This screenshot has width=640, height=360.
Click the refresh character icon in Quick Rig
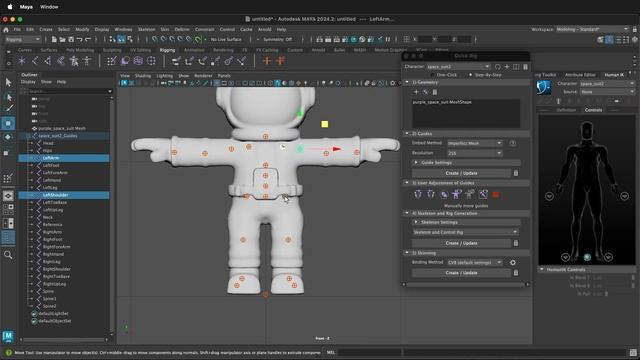pyautogui.click(x=498, y=67)
